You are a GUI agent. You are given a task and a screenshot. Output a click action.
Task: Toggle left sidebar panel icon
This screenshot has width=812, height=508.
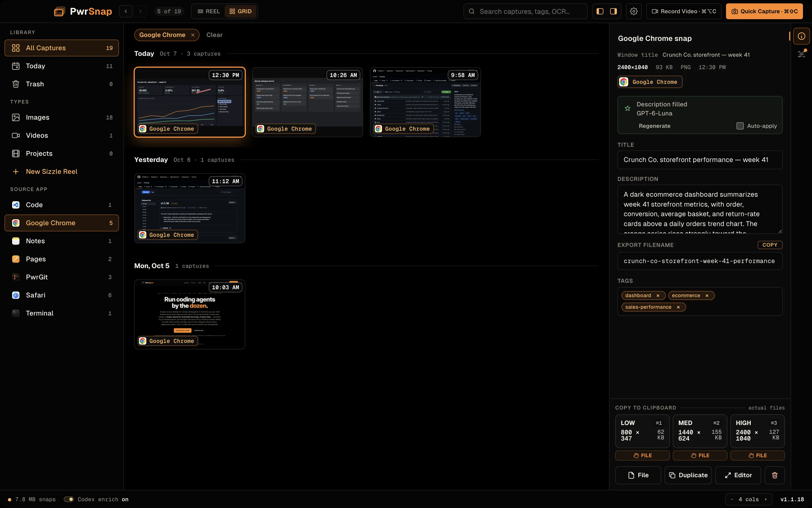pos(600,11)
